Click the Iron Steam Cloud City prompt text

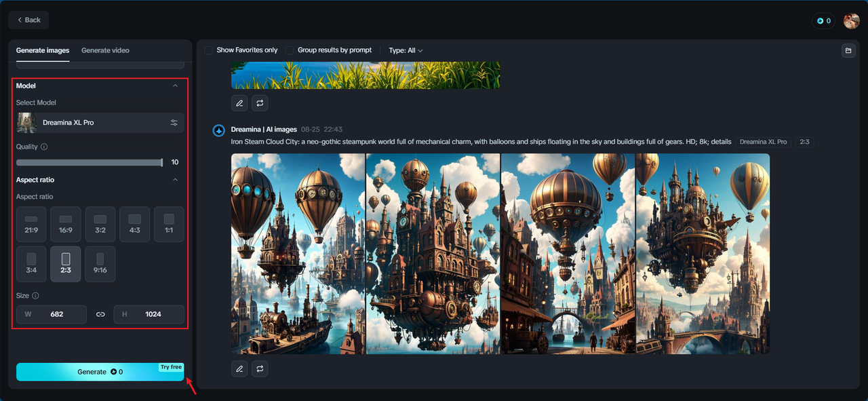481,142
